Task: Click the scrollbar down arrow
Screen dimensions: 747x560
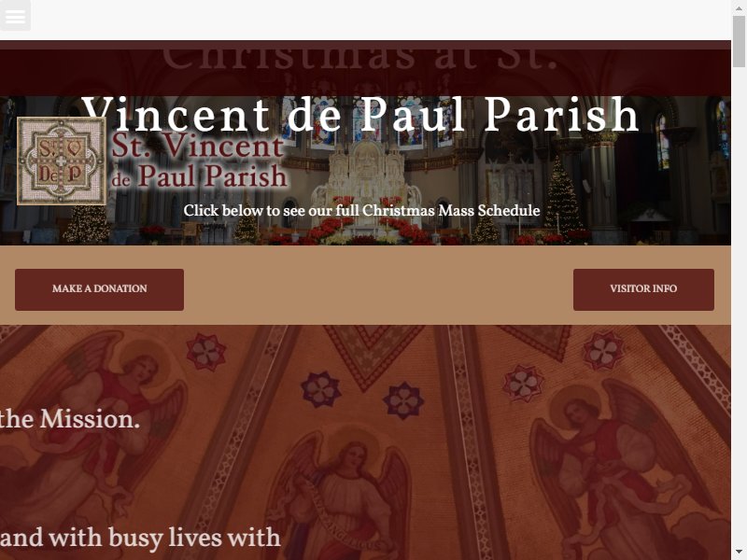Action: click(739, 553)
